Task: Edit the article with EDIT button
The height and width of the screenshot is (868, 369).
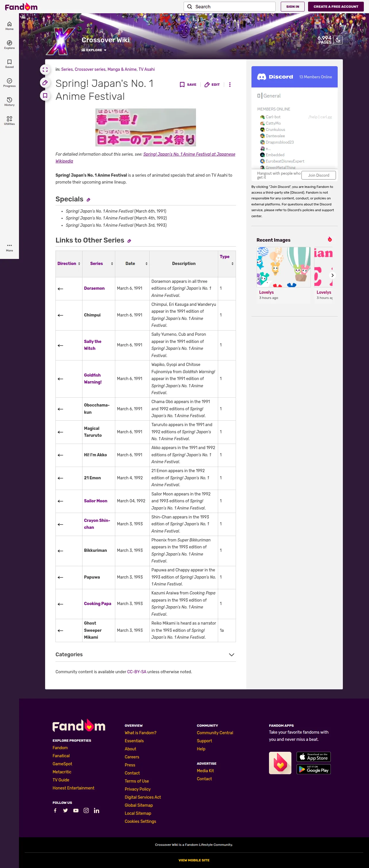Action: point(212,85)
